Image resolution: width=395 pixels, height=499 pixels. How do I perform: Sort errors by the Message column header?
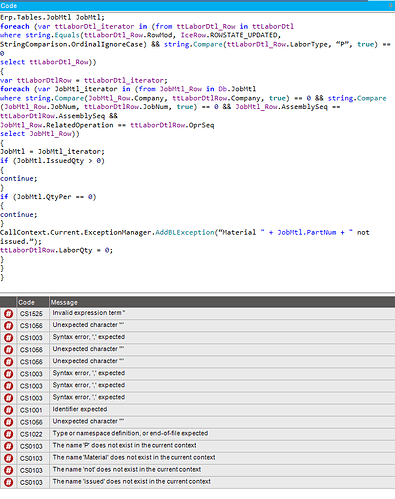click(222, 302)
